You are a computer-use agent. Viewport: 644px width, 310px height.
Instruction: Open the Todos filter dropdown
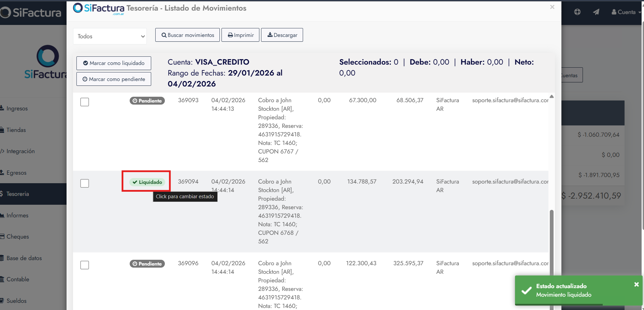(x=110, y=36)
